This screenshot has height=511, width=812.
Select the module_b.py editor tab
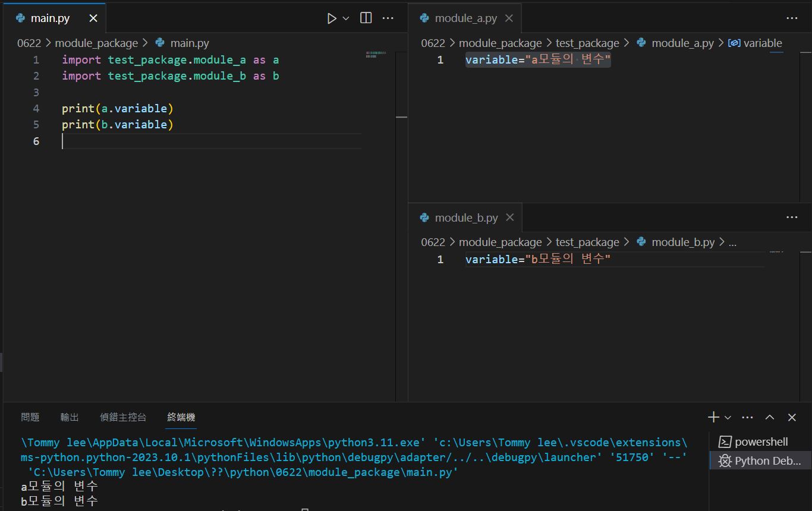click(466, 217)
